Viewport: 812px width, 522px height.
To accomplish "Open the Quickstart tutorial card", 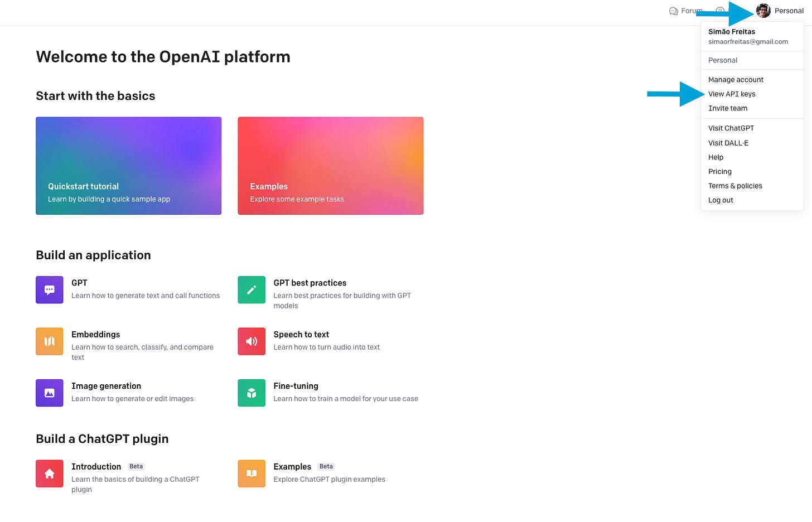I will [128, 166].
